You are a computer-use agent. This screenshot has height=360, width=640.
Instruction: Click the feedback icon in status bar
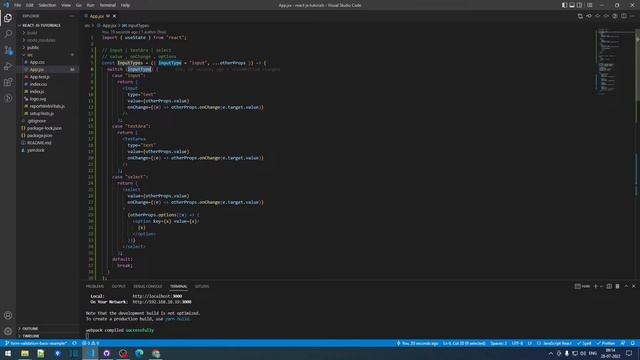(623, 343)
